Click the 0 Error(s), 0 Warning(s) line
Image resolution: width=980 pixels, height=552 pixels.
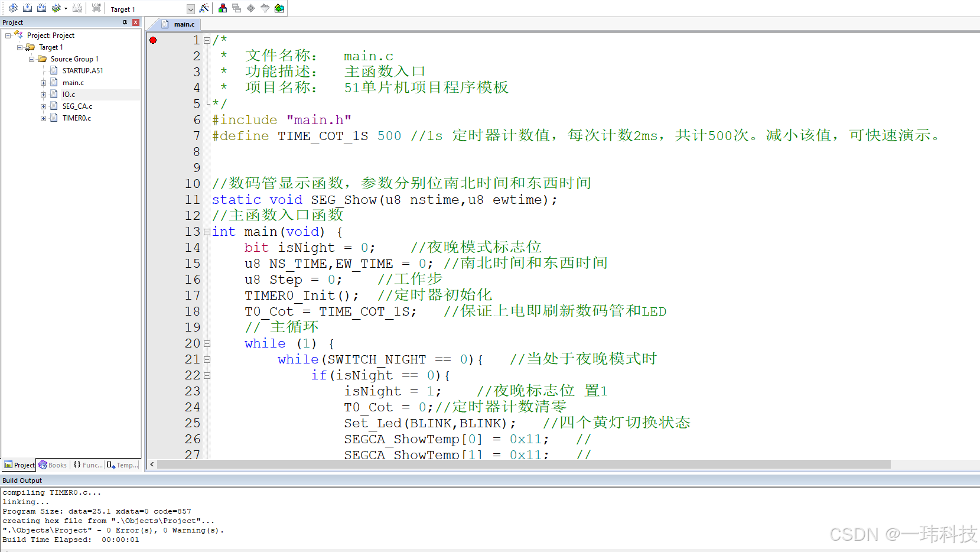113,530
